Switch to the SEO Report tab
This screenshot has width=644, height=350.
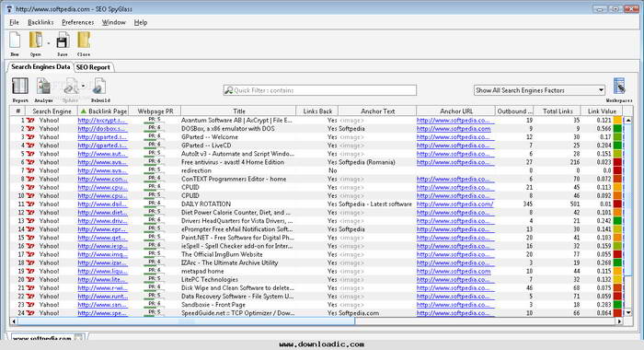(x=93, y=67)
